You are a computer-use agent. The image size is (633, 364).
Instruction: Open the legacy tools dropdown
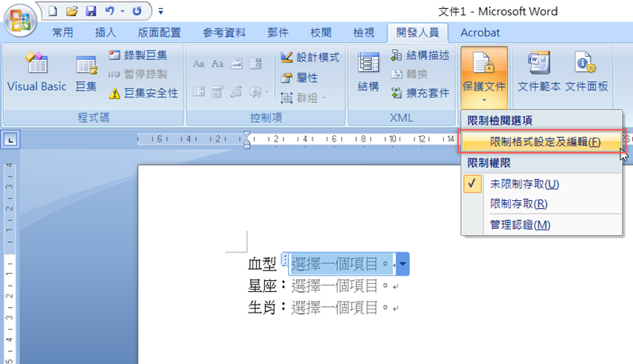(259, 92)
